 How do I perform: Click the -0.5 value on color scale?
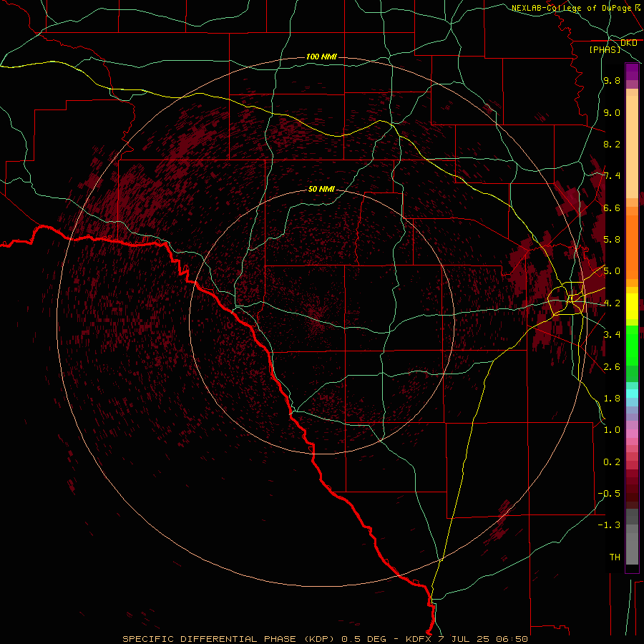(x=609, y=494)
